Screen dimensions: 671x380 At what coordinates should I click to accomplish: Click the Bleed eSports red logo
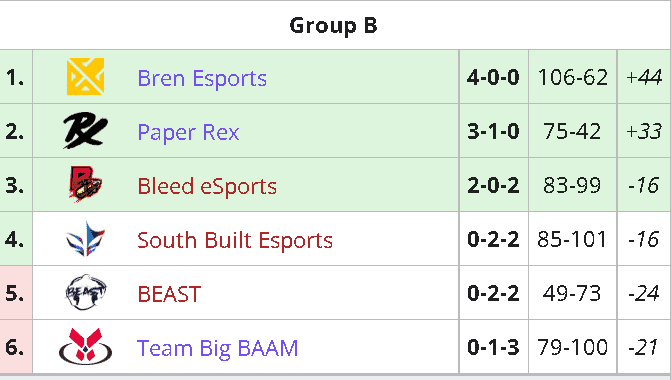(85, 184)
